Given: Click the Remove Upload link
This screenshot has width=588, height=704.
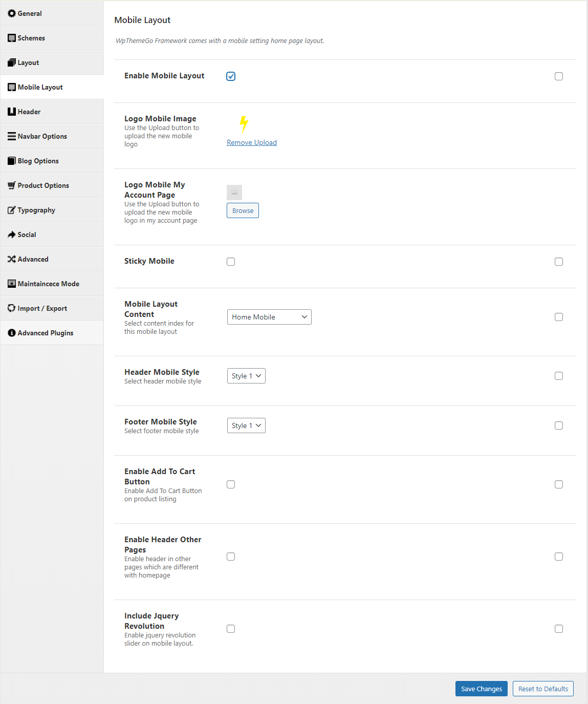Looking at the screenshot, I should coord(252,142).
